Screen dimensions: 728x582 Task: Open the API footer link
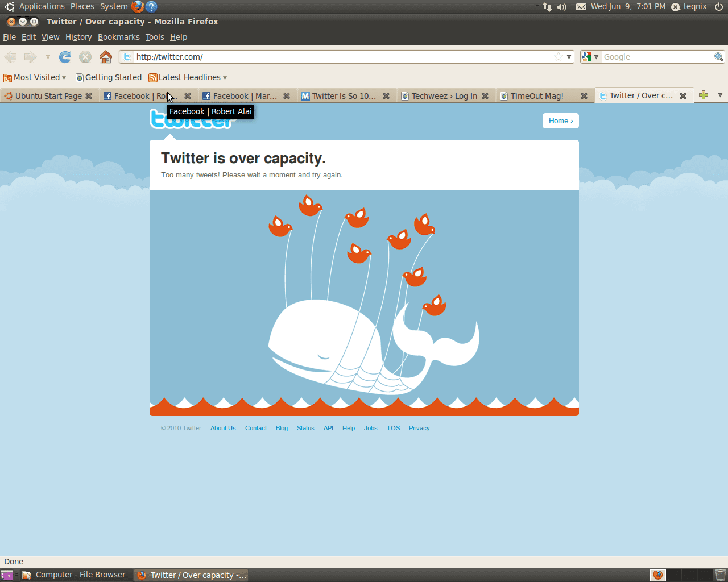point(328,428)
